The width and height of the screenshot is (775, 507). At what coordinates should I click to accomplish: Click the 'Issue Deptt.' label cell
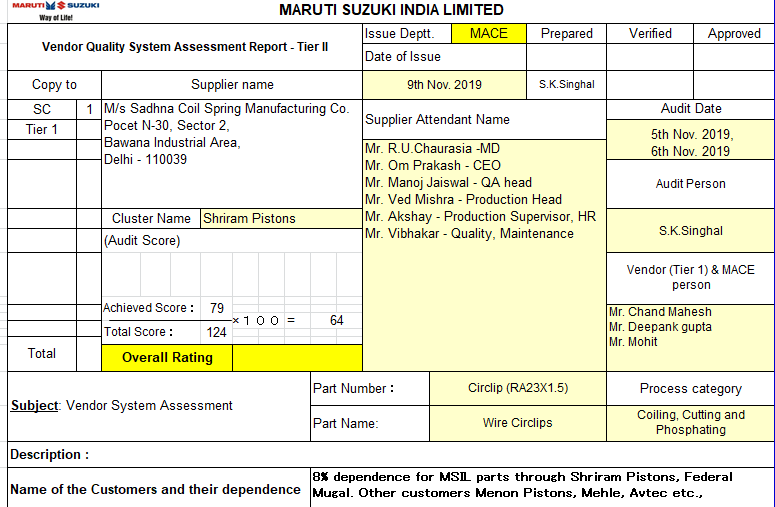[407, 34]
